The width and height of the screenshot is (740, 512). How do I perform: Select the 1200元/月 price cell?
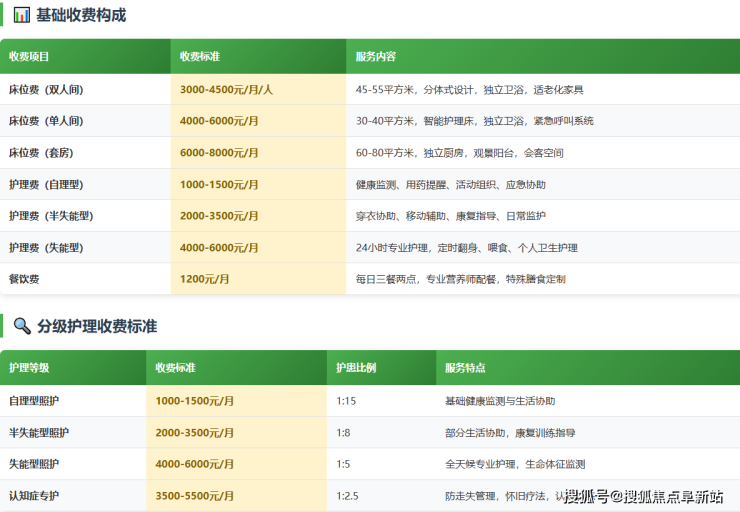(204, 279)
